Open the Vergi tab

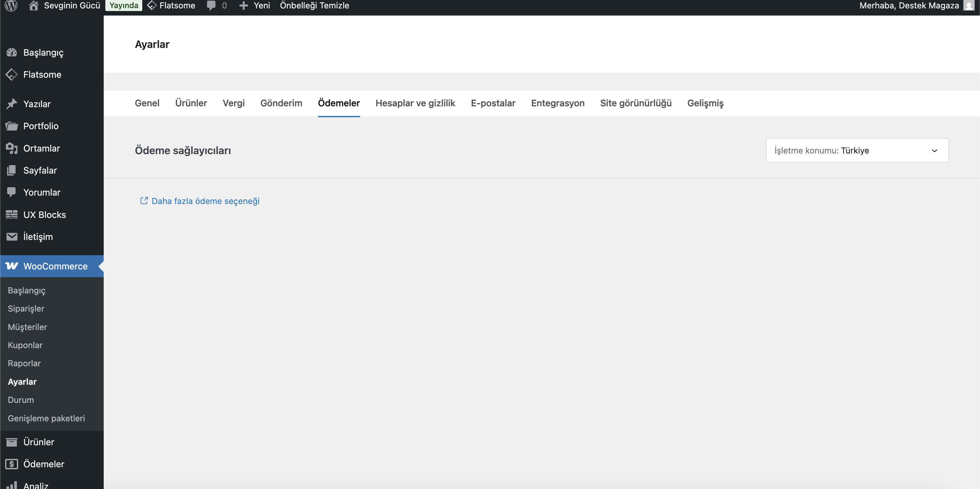click(234, 103)
